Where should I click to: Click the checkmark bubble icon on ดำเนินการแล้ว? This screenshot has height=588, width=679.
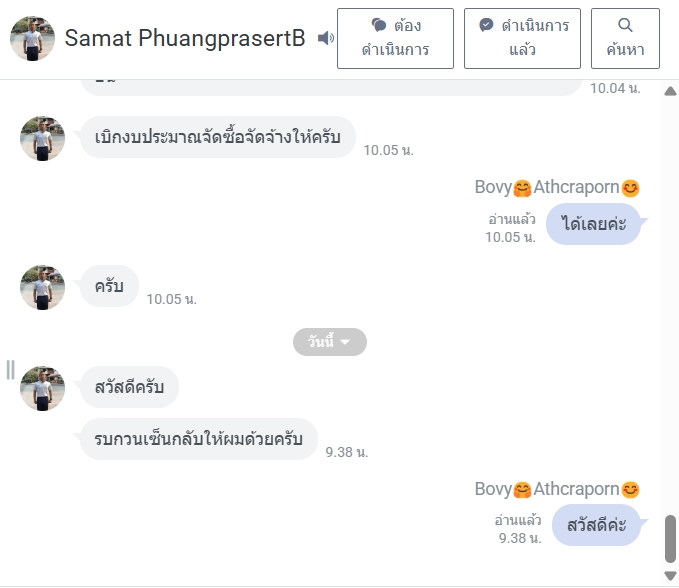486,25
